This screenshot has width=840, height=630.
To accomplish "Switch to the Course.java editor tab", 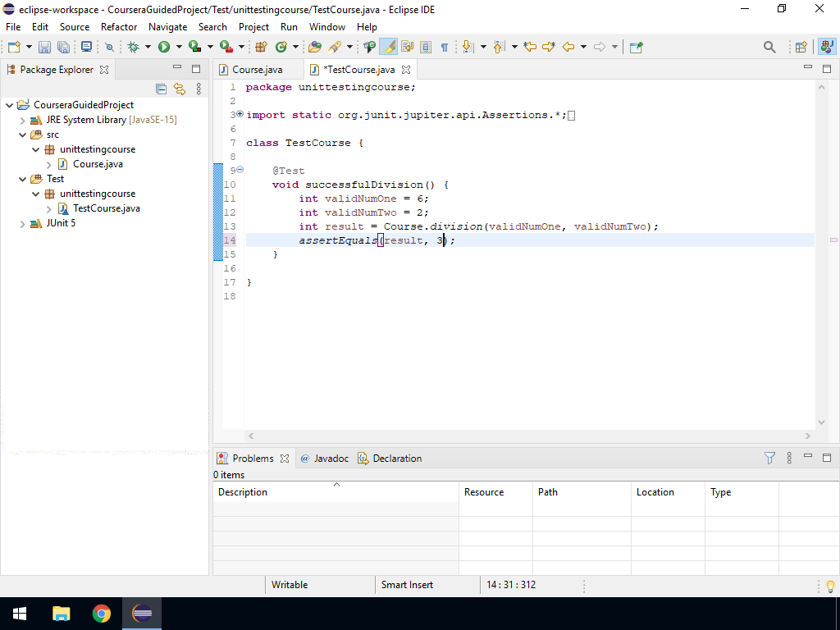I will [x=257, y=70].
